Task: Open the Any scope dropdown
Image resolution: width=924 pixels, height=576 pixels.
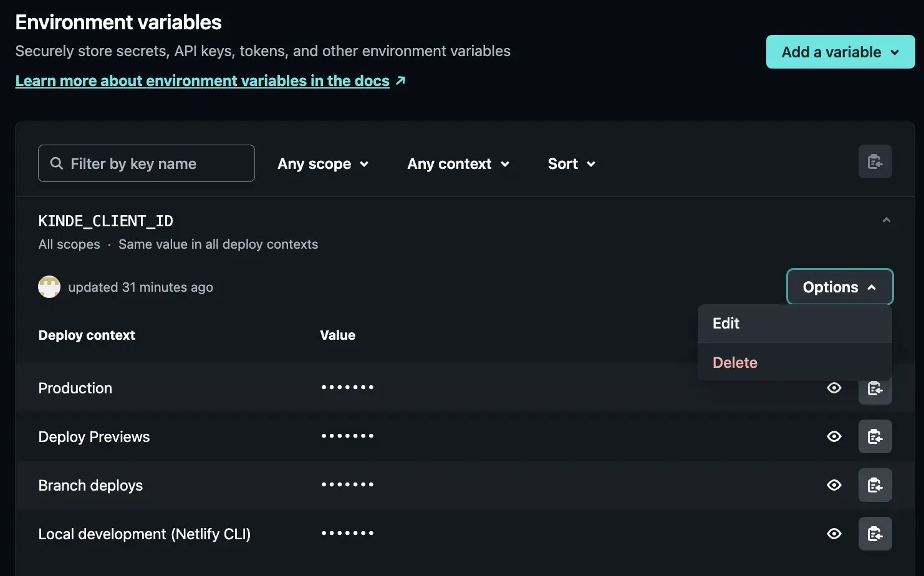Action: click(x=323, y=163)
